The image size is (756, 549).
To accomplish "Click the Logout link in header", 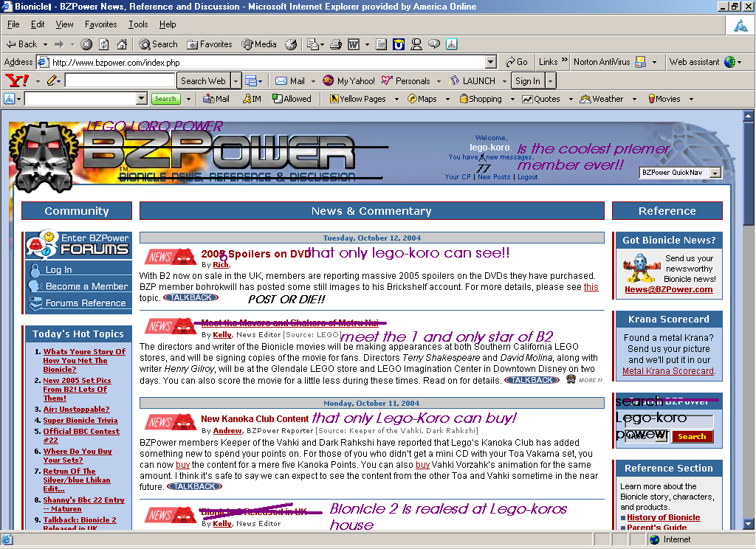I will (x=527, y=177).
